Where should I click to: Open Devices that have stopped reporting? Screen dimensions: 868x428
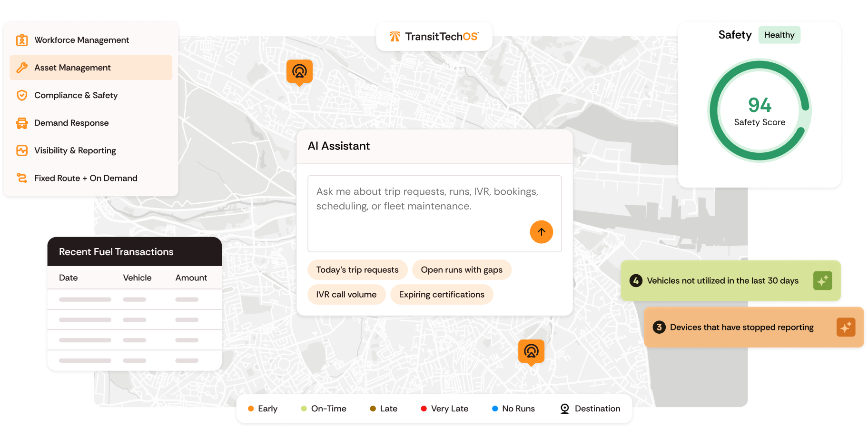click(x=754, y=328)
